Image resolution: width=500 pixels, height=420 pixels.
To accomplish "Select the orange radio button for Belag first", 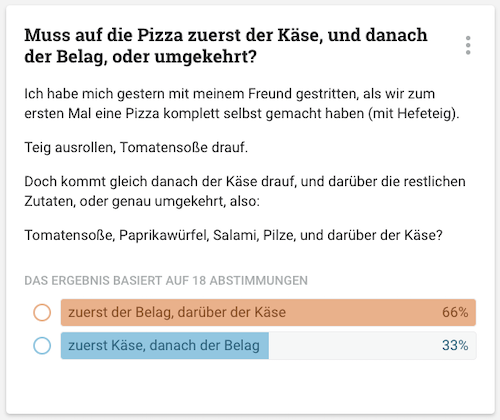I will (42, 312).
